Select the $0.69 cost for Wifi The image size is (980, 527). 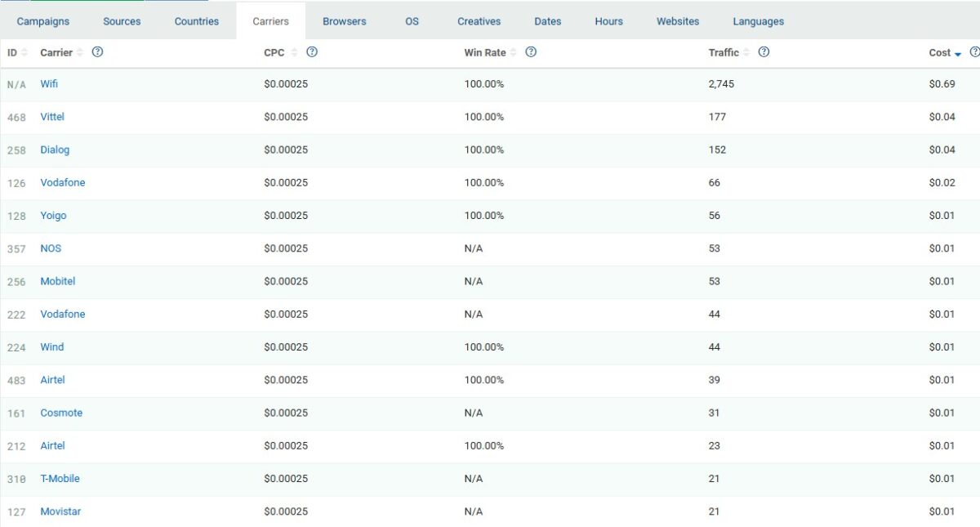coord(942,84)
